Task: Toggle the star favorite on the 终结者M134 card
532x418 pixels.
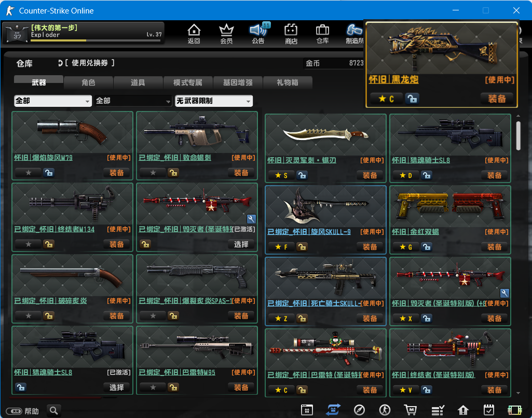Action: click(29, 244)
